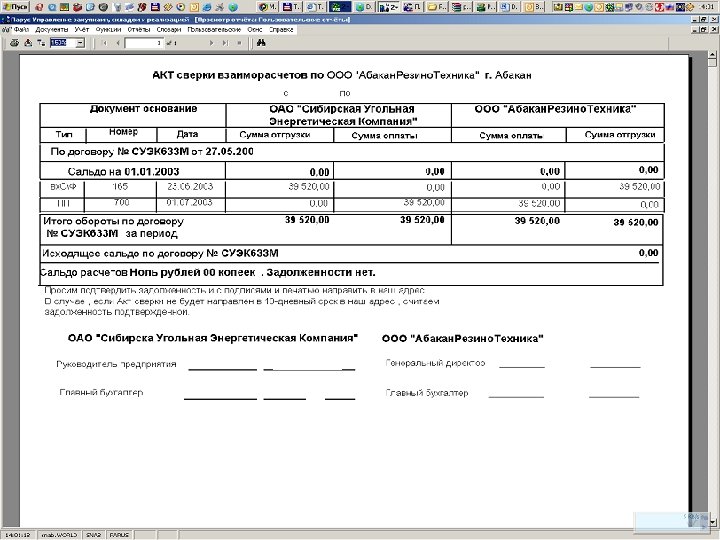Image resolution: width=720 pixels, height=540 pixels.
Task: Open the Справка menu
Action: tap(281, 29)
